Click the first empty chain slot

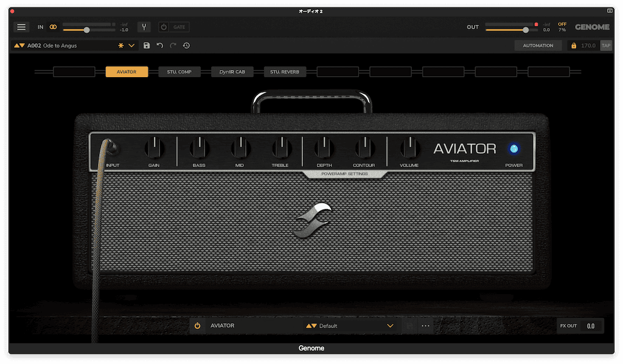[x=74, y=72]
